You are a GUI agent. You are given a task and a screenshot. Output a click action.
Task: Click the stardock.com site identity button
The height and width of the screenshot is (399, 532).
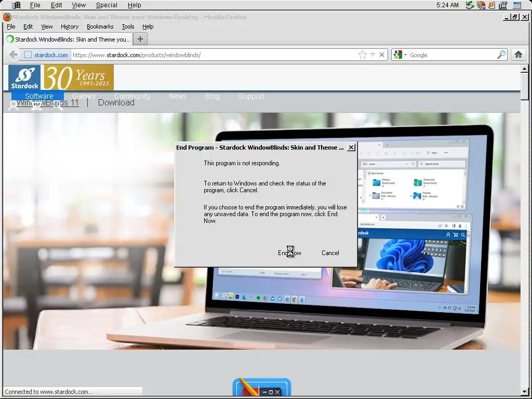coord(46,55)
